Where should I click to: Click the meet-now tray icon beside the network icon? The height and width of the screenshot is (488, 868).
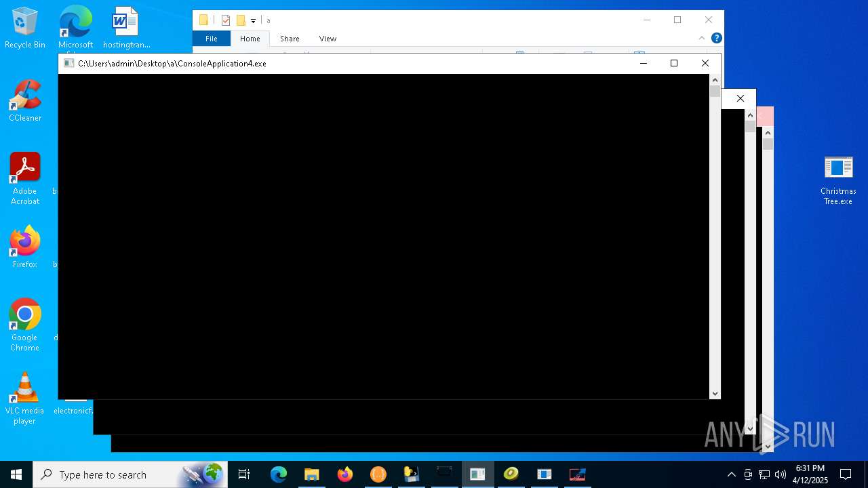[748, 474]
